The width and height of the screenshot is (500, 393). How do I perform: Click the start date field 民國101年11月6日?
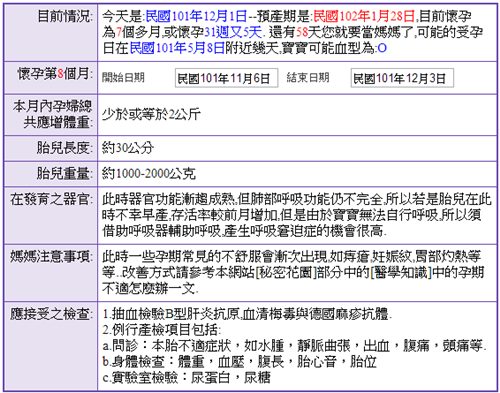pyautogui.click(x=226, y=78)
